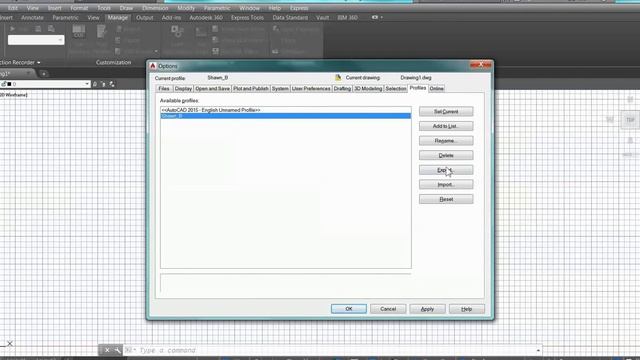The image size is (640, 360).
Task: Click the Add to List button
Action: (x=446, y=126)
